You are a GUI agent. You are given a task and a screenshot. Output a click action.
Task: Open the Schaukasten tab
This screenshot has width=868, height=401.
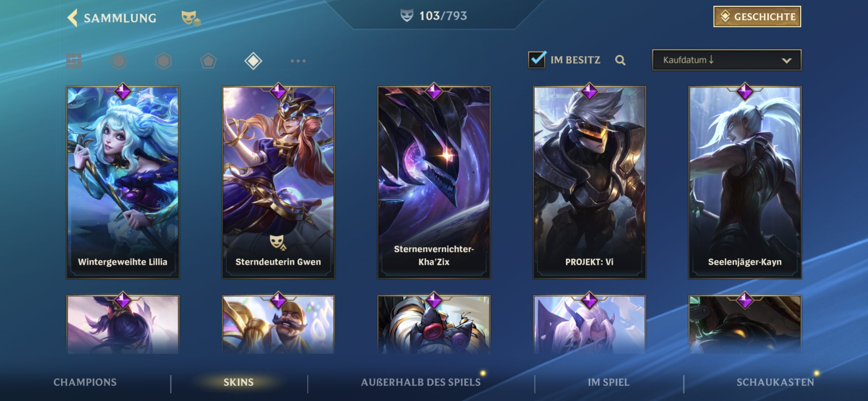coord(775,382)
